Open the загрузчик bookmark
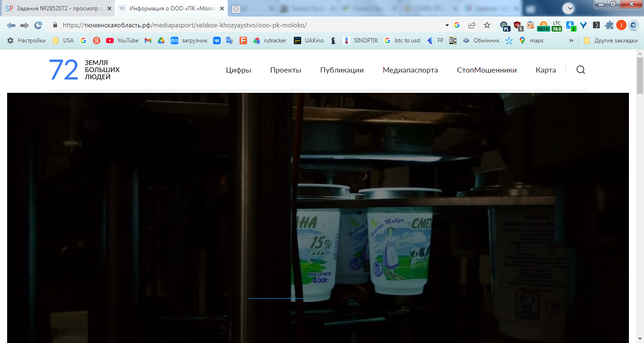This screenshot has height=343, width=644. 189,41
